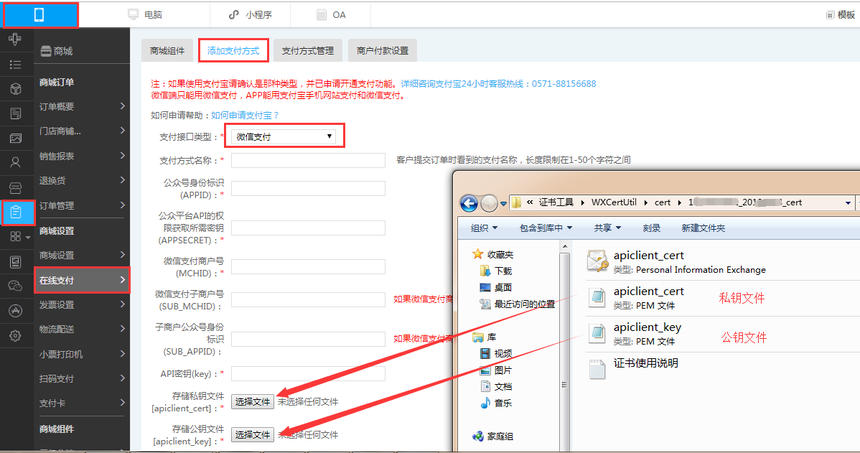
Task: Open the storefront icon in sidebar
Action: coord(15,188)
